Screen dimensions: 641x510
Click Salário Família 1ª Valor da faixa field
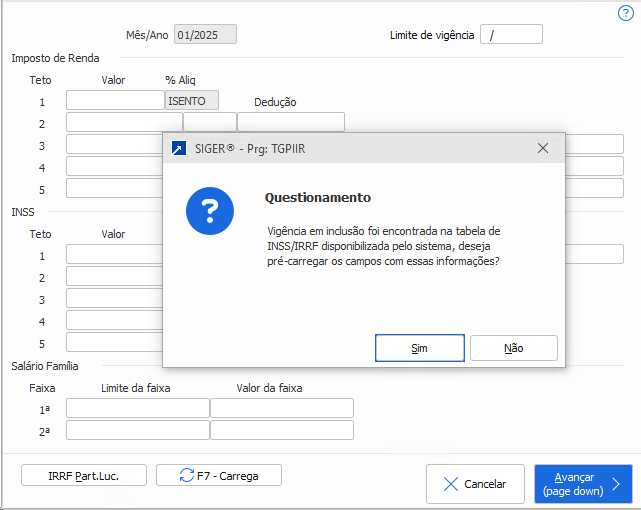tap(282, 408)
